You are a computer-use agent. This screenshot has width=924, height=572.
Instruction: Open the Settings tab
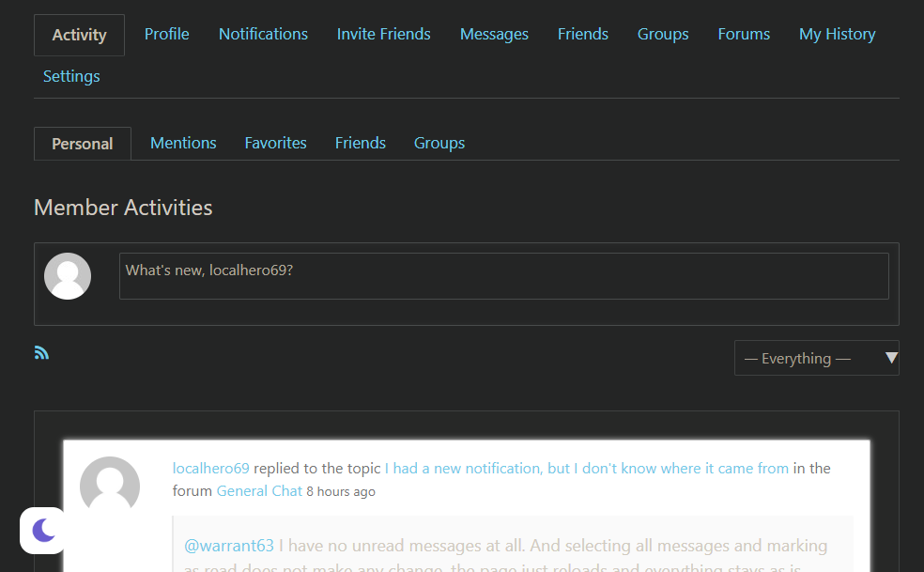click(x=71, y=77)
